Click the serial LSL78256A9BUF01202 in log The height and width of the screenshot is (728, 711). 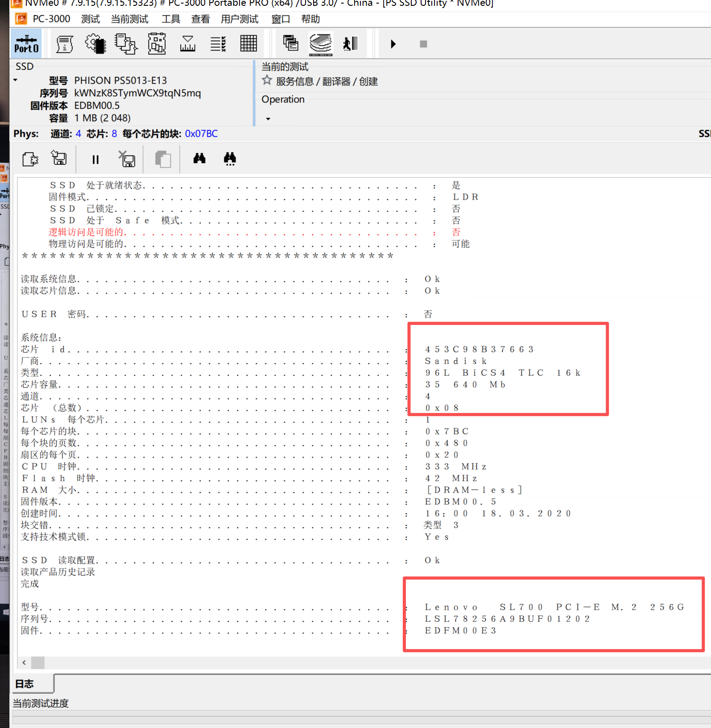click(x=507, y=619)
